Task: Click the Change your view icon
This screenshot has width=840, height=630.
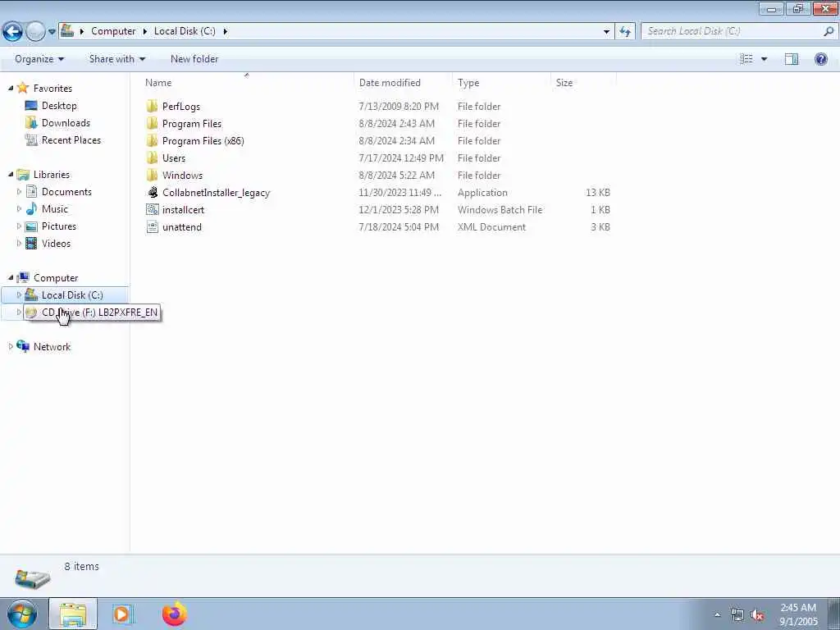Action: click(746, 59)
